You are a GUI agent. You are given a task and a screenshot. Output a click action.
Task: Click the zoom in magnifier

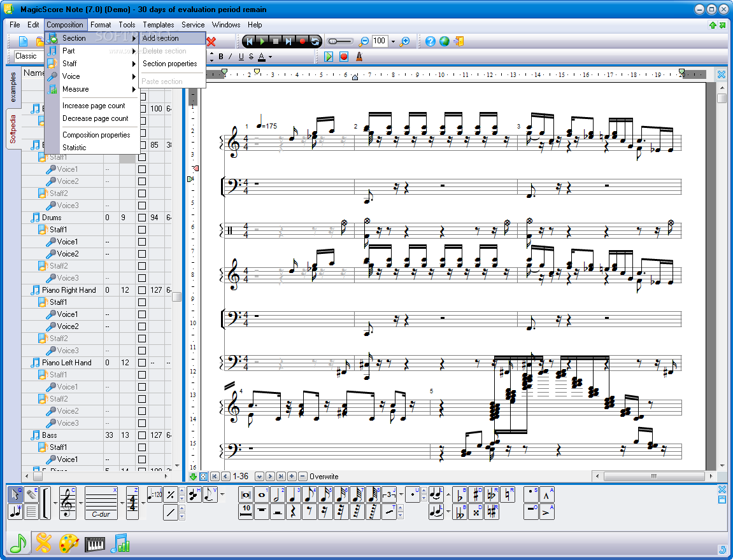(405, 41)
